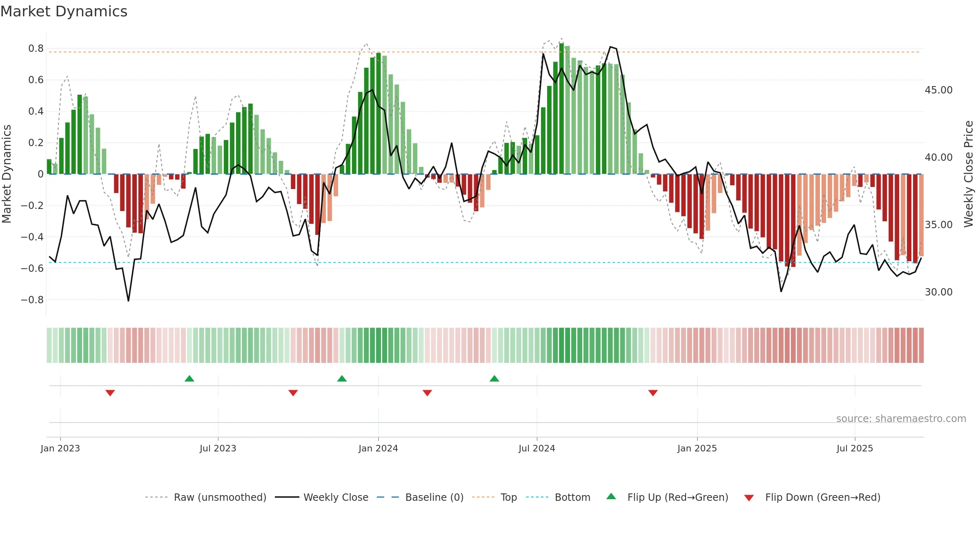Click the Jan 2025 x-axis label

[x=697, y=448]
